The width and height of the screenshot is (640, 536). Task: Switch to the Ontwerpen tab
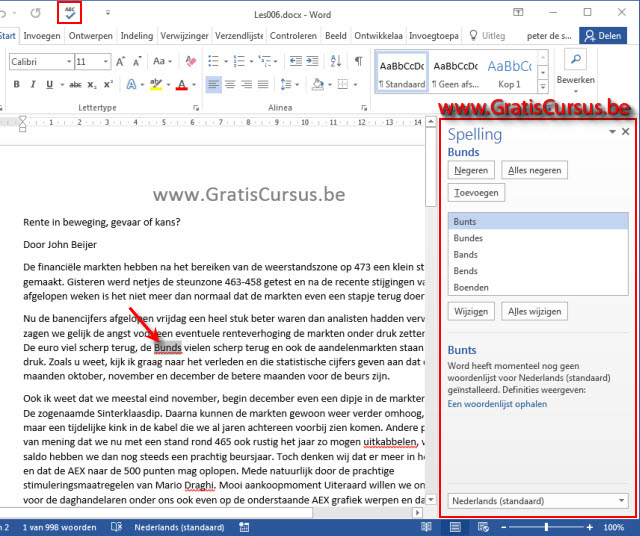pos(91,36)
